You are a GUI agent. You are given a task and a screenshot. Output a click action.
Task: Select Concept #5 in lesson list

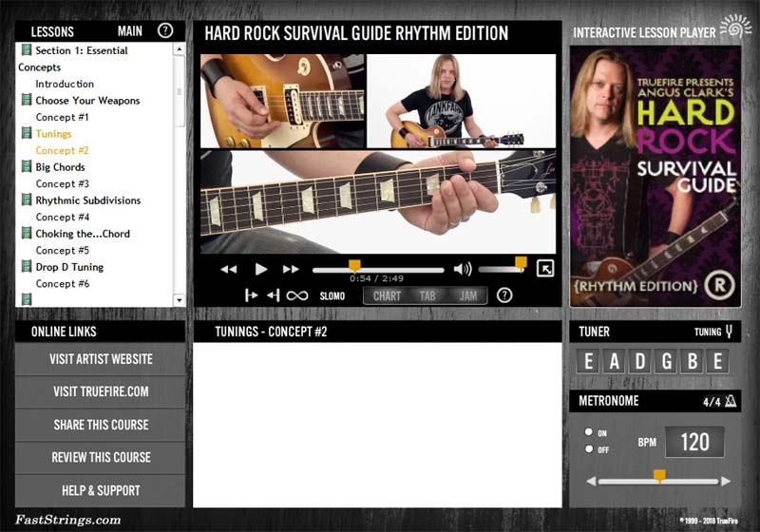(62, 251)
